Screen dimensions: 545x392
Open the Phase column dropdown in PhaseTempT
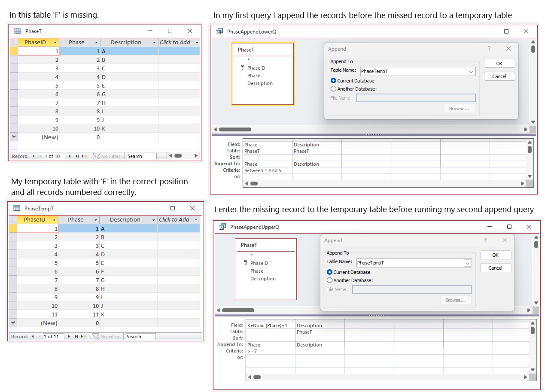pos(96,220)
